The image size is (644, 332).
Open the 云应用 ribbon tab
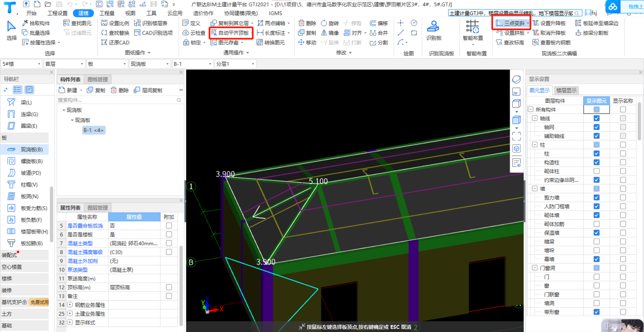(175, 13)
